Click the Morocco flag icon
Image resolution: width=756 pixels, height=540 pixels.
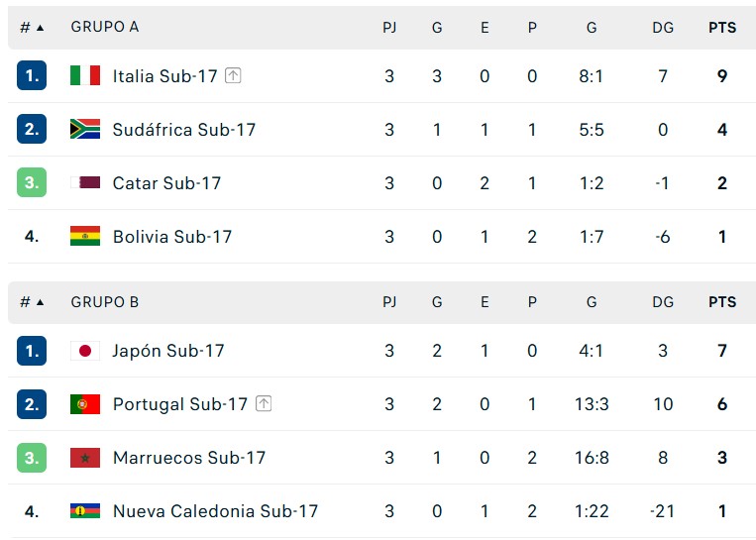tap(85, 458)
